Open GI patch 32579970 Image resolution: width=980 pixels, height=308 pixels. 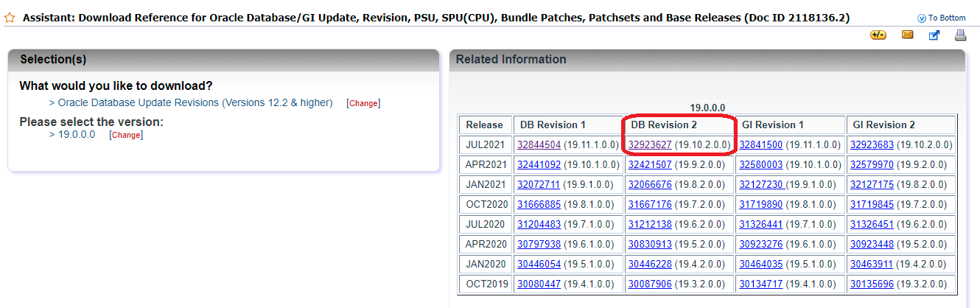pos(872,164)
